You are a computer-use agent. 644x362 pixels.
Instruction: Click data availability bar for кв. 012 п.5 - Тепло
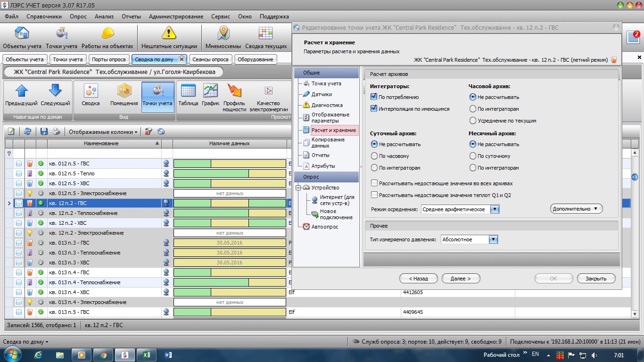(230, 173)
